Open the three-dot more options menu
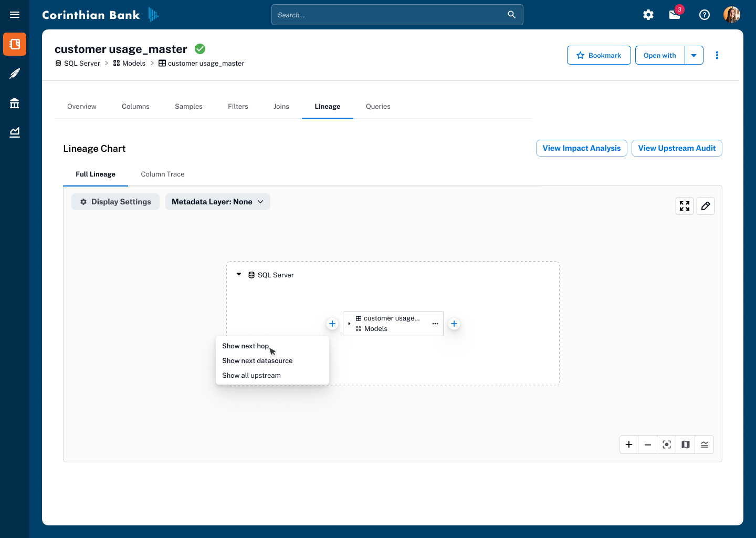Screen dimensions: 756x538 coord(717,55)
